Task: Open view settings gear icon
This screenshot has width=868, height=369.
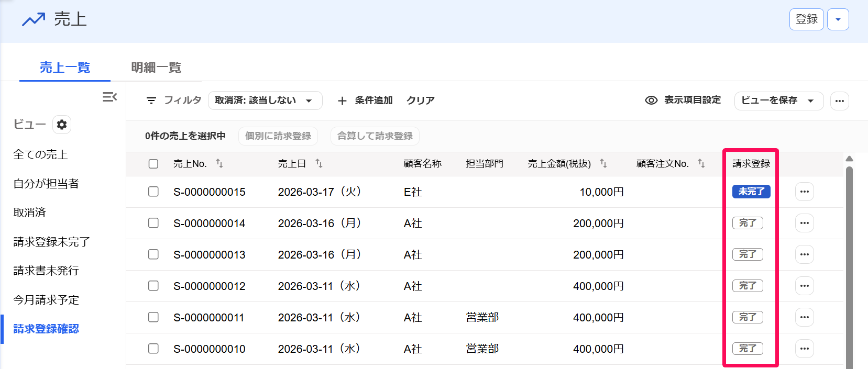Action: [x=62, y=125]
